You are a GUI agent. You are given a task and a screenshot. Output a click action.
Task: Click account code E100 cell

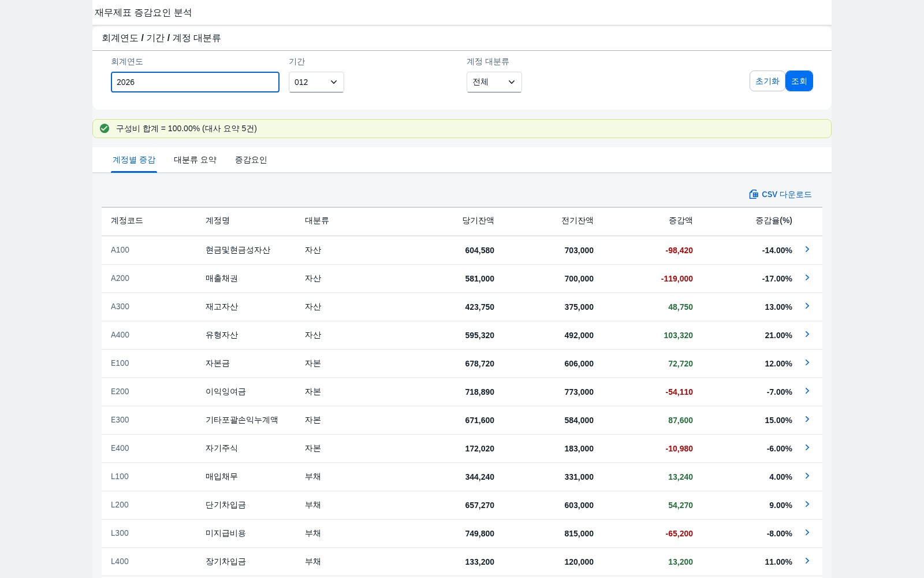[x=120, y=363]
